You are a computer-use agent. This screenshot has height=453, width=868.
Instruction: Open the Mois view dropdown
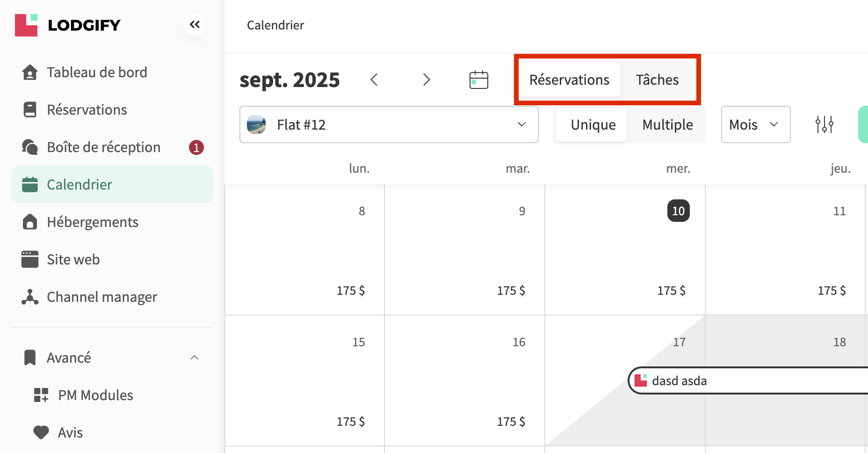point(755,124)
